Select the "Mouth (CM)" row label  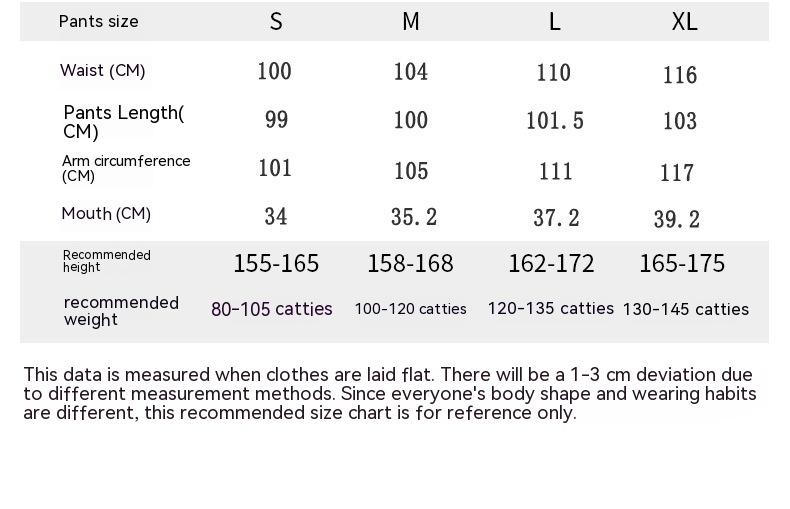106,214
